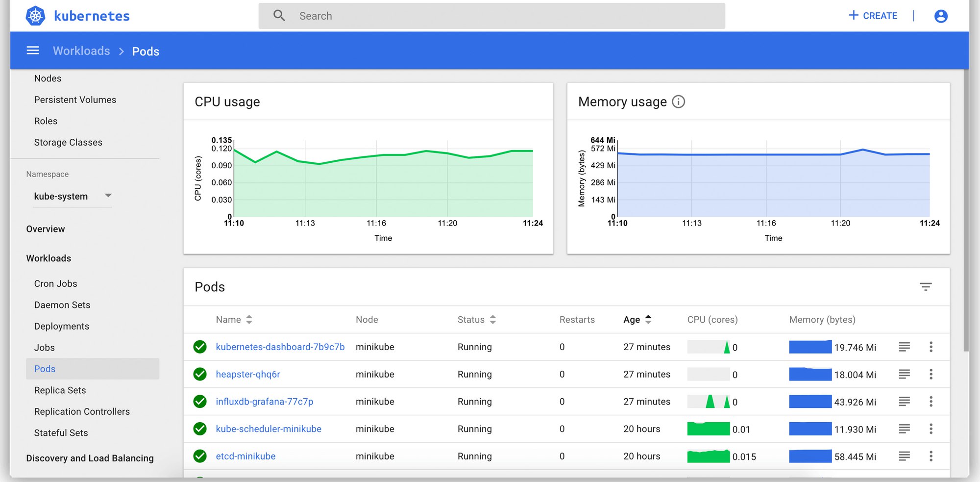View logs for heapster-qhq6r pod
This screenshot has width=980, height=482.
pyautogui.click(x=905, y=374)
